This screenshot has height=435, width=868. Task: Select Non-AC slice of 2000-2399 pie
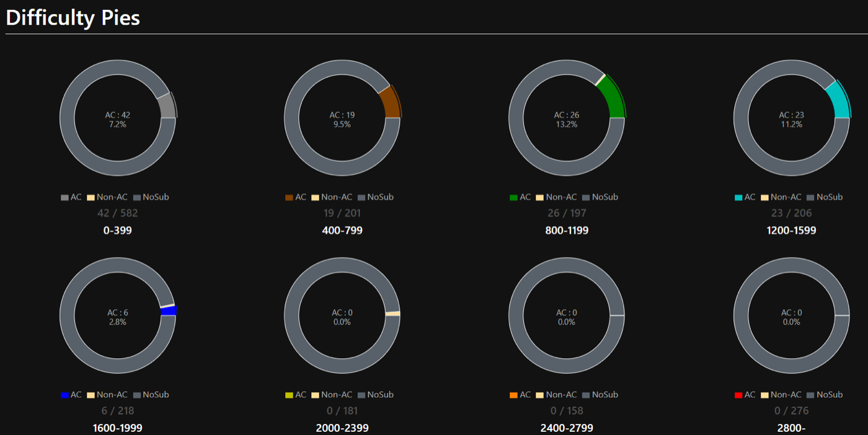click(x=392, y=314)
